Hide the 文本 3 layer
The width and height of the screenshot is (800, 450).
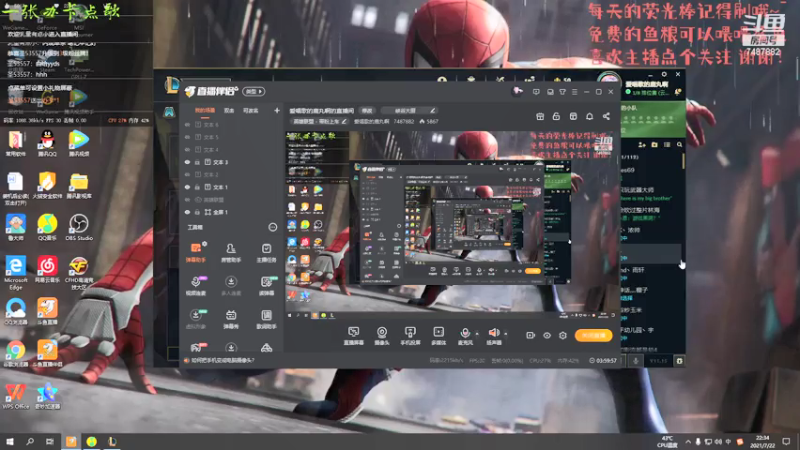tap(187, 162)
